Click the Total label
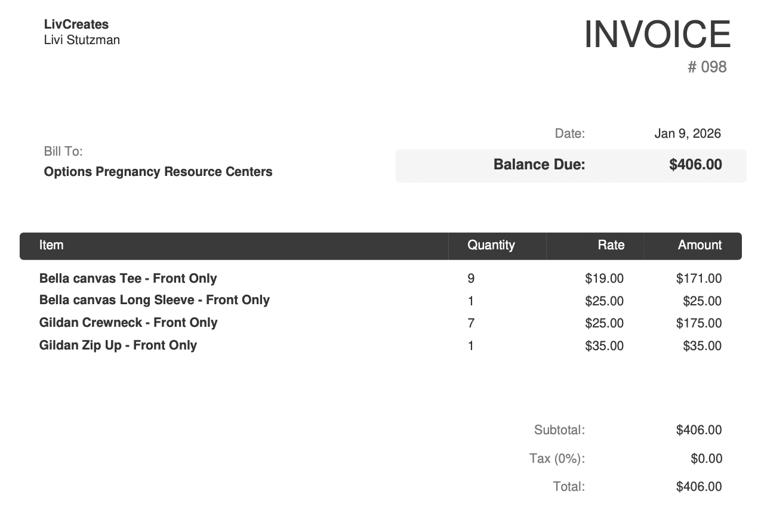The width and height of the screenshot is (758, 532). click(568, 487)
